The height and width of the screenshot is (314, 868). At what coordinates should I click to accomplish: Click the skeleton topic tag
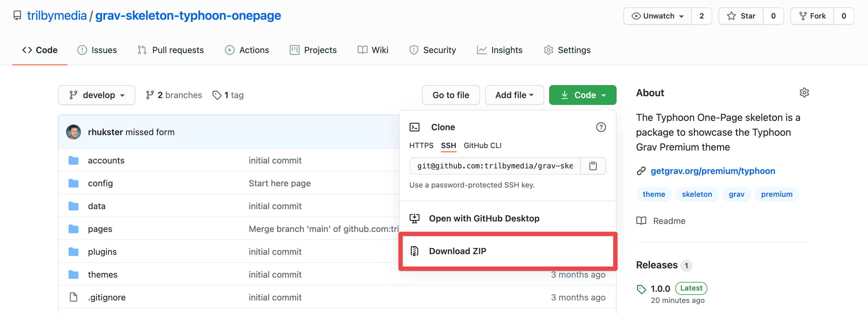pyautogui.click(x=697, y=194)
